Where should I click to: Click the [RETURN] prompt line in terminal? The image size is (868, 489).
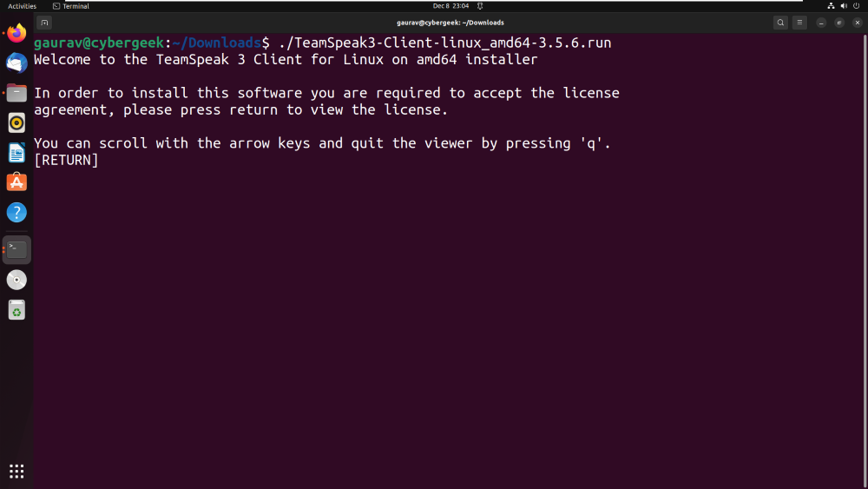pos(66,161)
